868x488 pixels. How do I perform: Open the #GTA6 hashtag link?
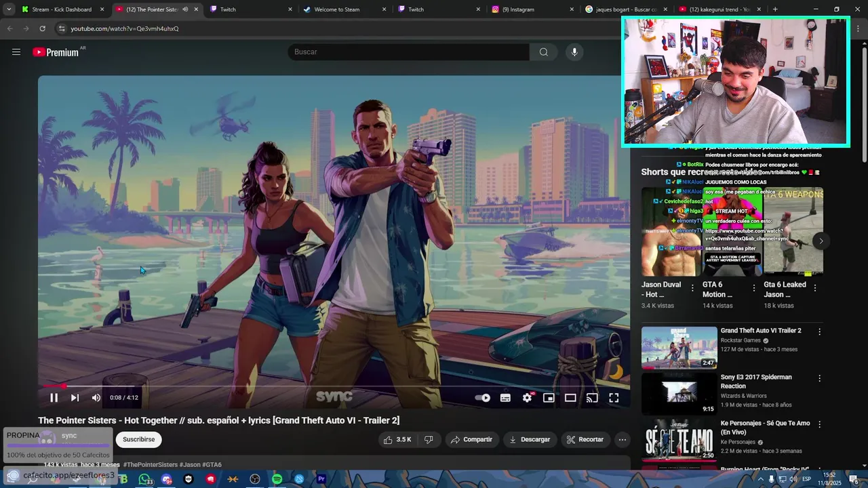tap(212, 465)
